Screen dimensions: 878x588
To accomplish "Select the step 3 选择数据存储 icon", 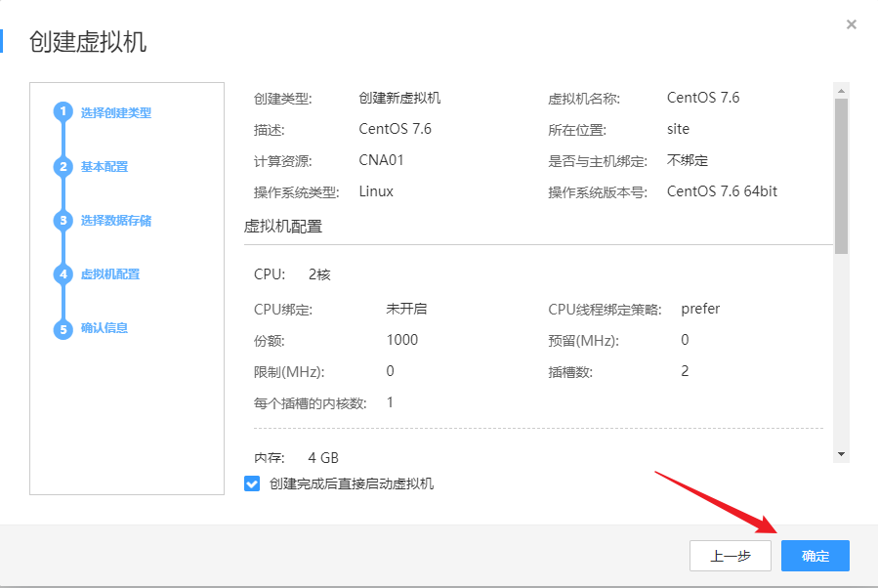I will coord(63,221).
